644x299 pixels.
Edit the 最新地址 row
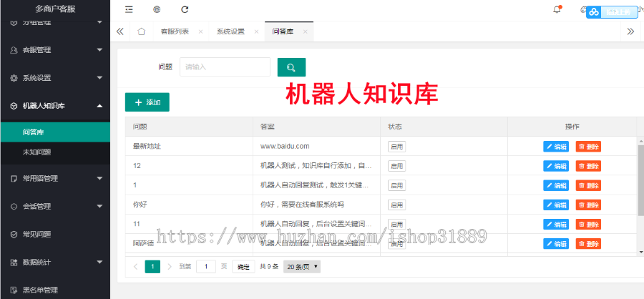[x=556, y=147]
